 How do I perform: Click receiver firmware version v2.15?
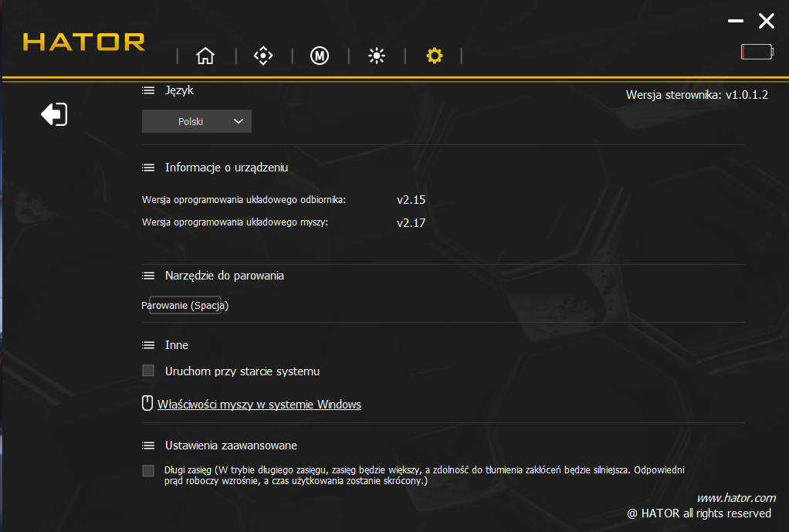point(411,200)
